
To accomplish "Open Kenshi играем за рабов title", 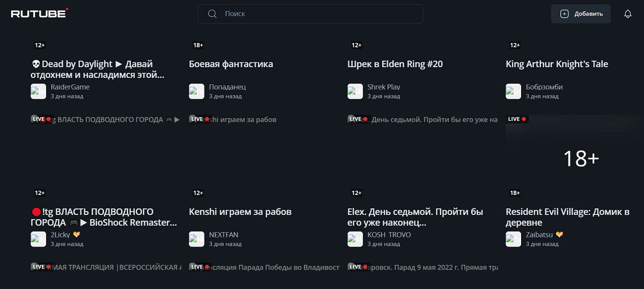I will click(240, 212).
